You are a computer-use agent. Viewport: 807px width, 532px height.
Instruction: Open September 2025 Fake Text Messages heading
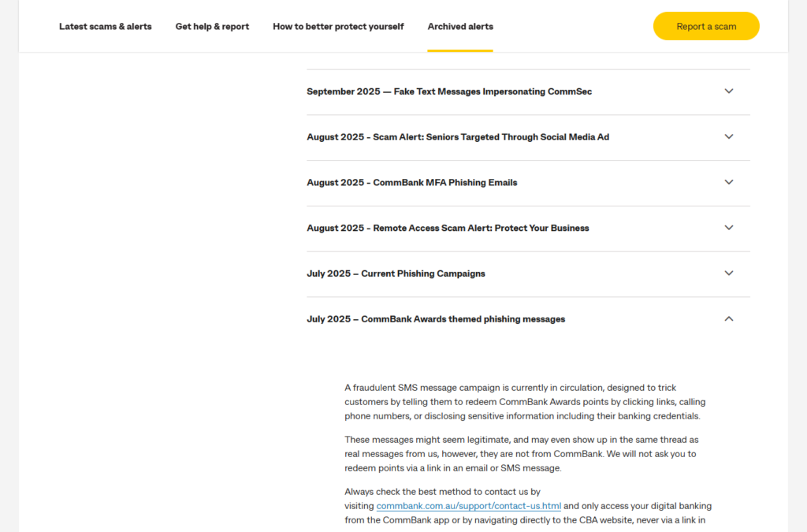449,91
